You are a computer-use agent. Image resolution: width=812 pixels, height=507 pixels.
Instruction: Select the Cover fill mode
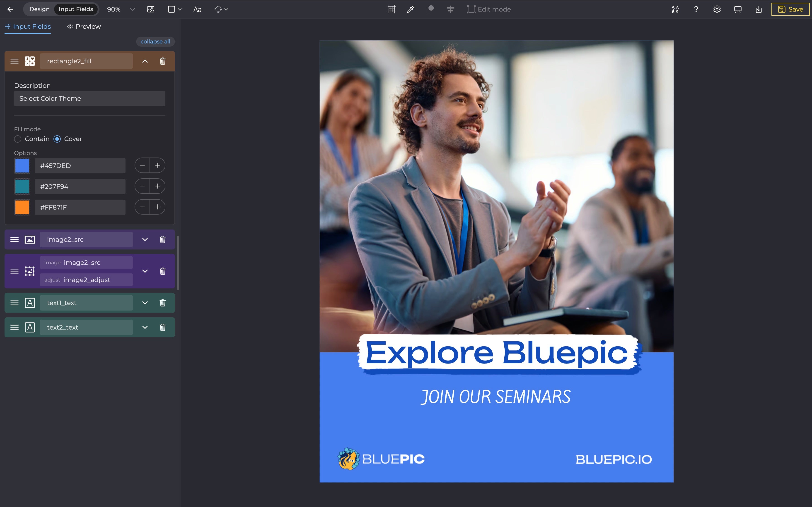click(57, 139)
